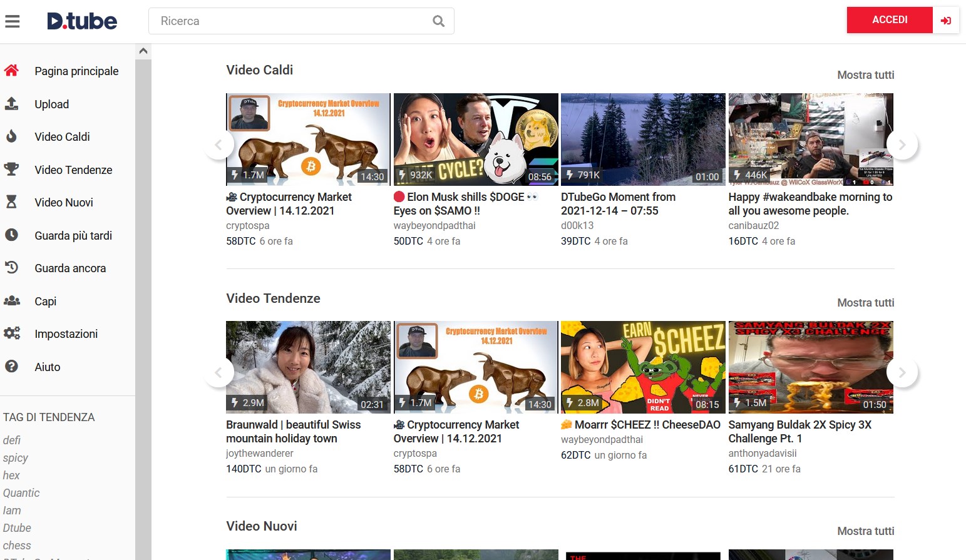
Task: Select the trending tag 'hex'
Action: click(11, 476)
